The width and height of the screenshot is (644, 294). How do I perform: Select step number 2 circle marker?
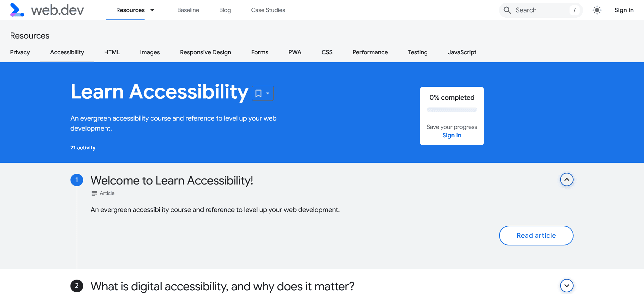77,286
